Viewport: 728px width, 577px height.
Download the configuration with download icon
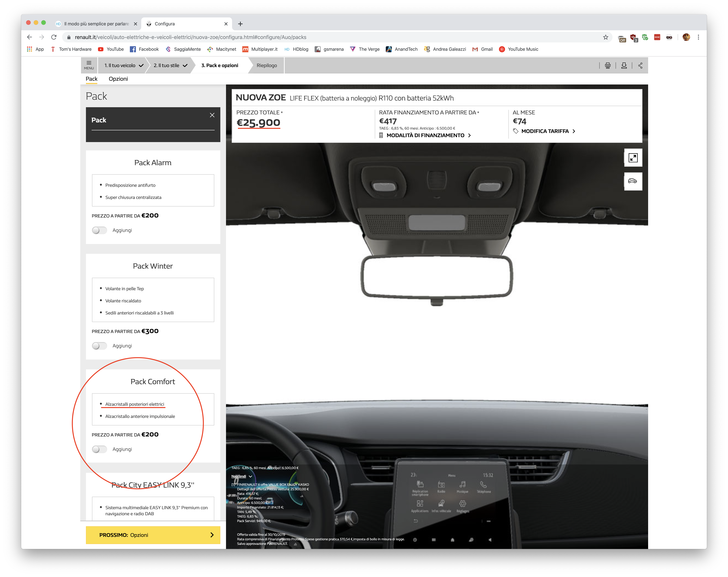(x=624, y=66)
